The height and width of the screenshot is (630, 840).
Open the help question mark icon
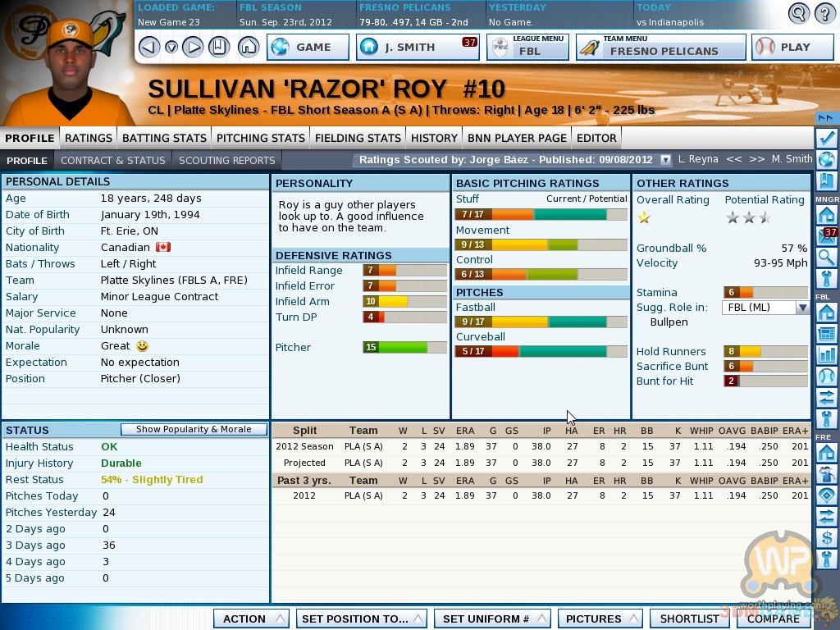[x=822, y=13]
